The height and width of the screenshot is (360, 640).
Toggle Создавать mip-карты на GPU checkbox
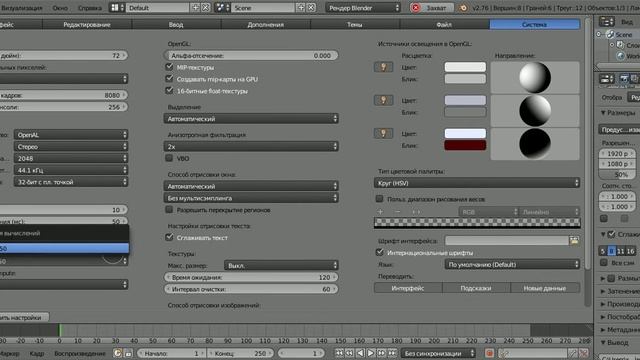tap(169, 78)
